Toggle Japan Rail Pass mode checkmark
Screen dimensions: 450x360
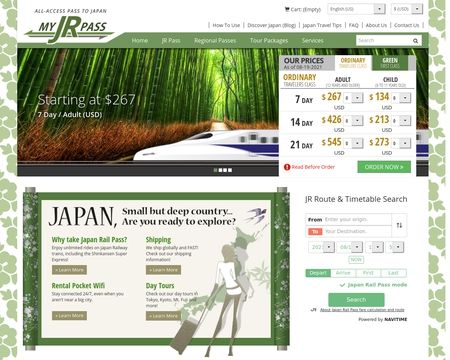click(342, 285)
